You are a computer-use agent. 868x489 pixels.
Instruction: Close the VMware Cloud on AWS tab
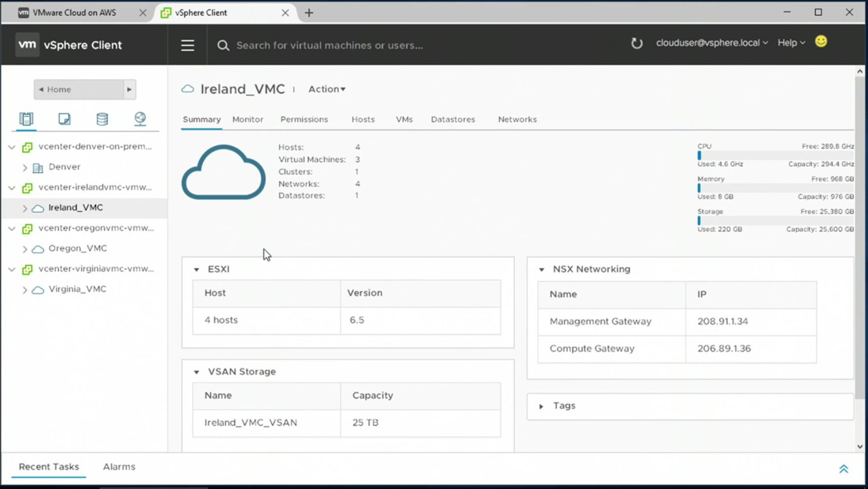[143, 13]
